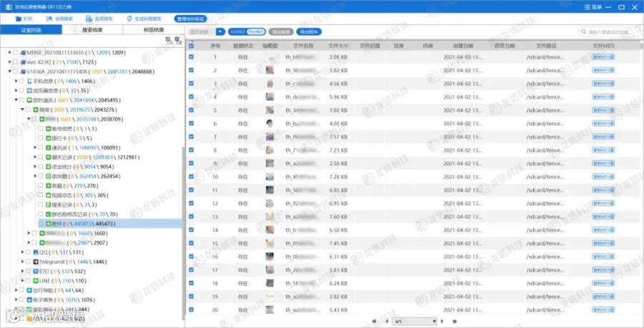
Task: Jump to the last page
Action: (454, 321)
